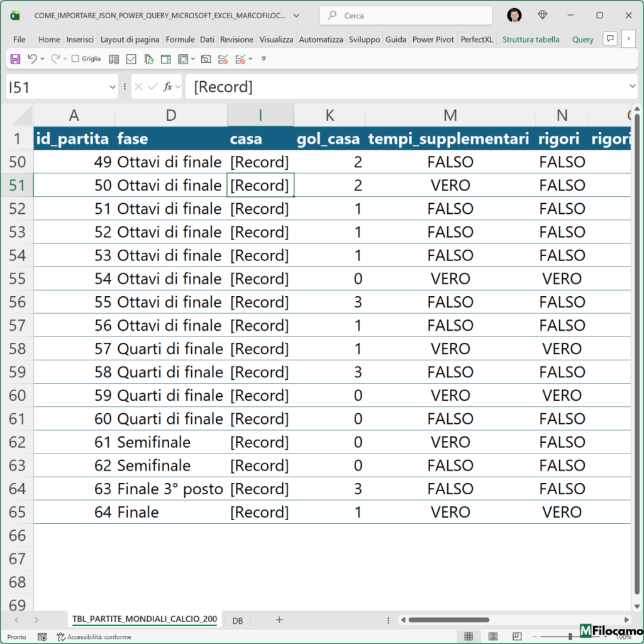Open the clear rules dropdown arrow
644x644 pixels.
[250, 59]
